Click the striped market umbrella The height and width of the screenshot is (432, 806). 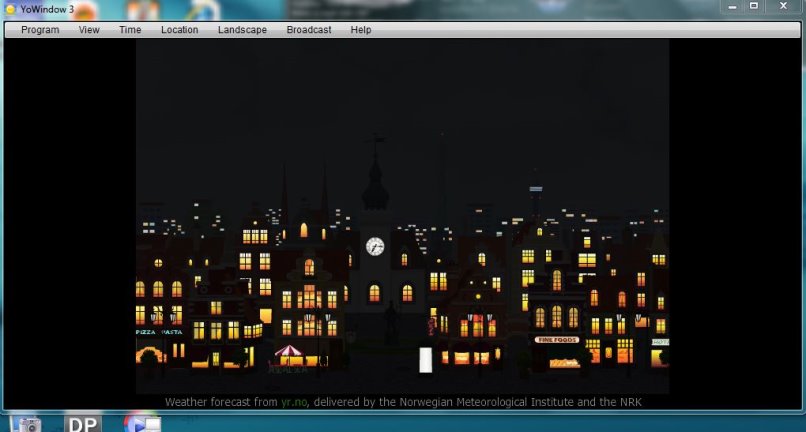289,352
